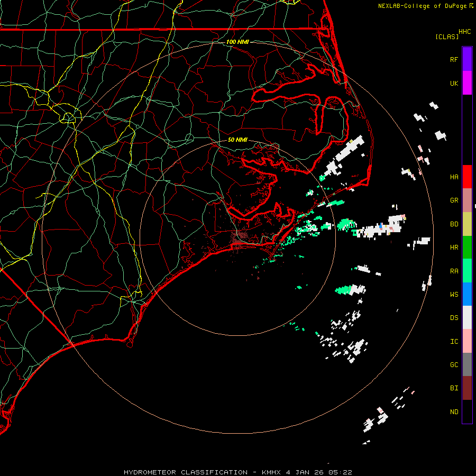Screen dimensions: 476x476
Task: Click the DS white legend swatch
Action: 467,317
